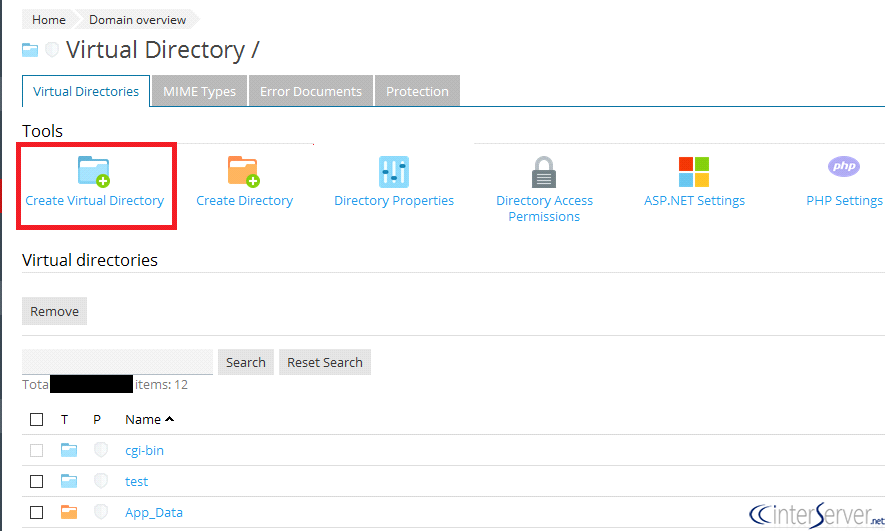Click the orange folder icon in App_Data row
Image resolution: width=885 pixels, height=531 pixels.
click(69, 512)
